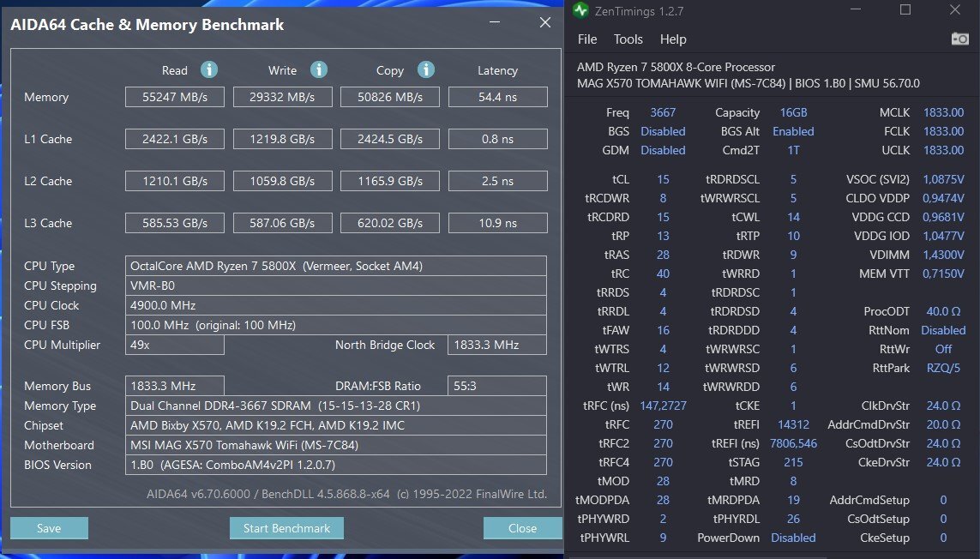The width and height of the screenshot is (980, 559).
Task: Minimize the ZenTimings window
Action: 856,10
